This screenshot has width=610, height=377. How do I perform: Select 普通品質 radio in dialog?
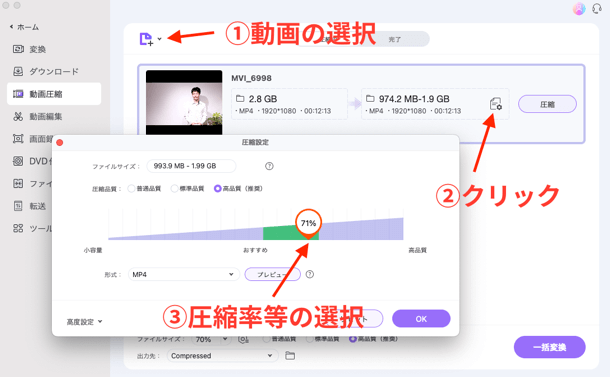(131, 189)
